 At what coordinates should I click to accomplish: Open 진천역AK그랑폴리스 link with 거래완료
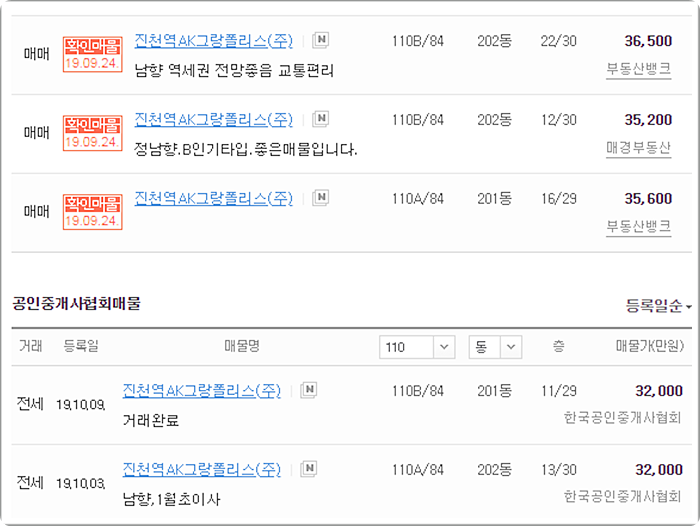tap(201, 391)
